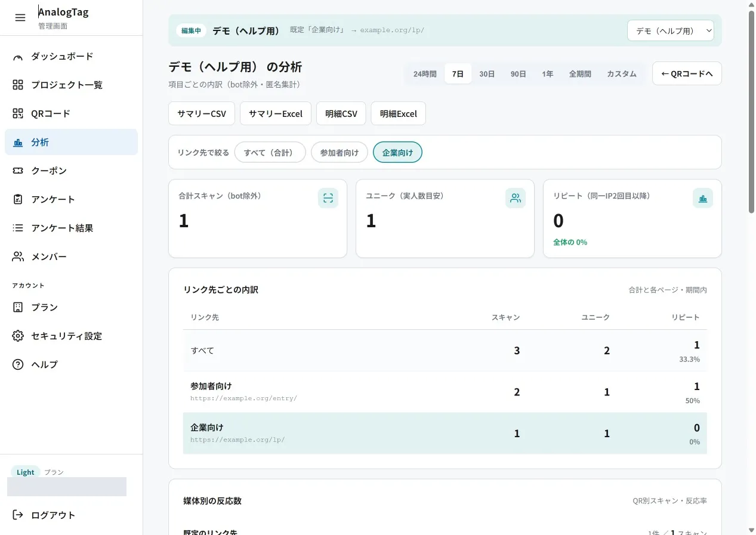Click the アンケート clipboard icon

18,200
